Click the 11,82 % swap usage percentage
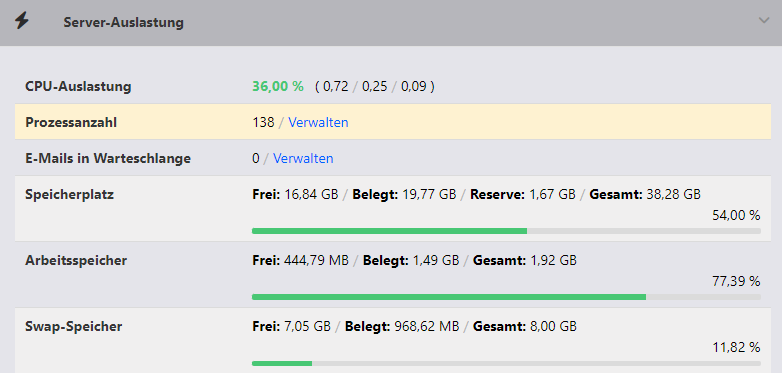The image size is (782, 373). click(736, 347)
